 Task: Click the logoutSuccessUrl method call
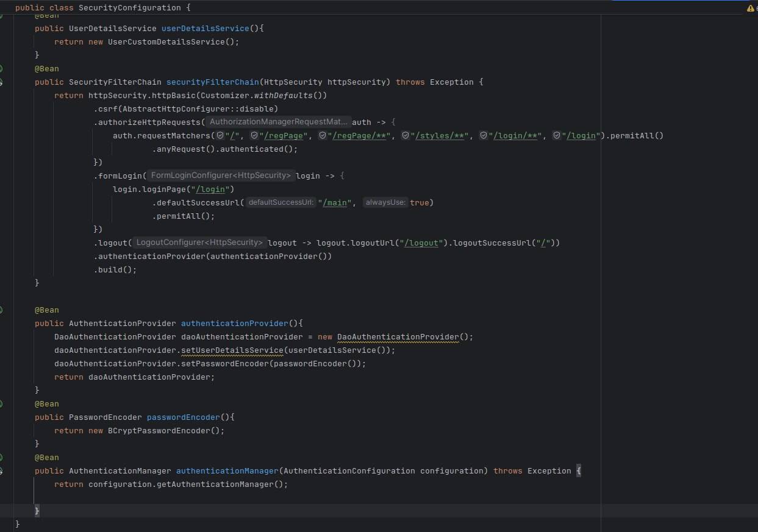coord(493,243)
